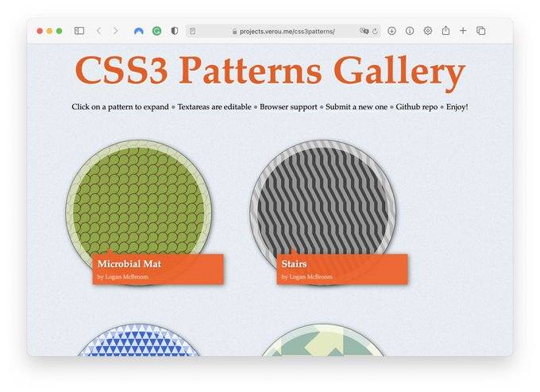The width and height of the screenshot is (540, 392).
Task: Open the Submit a new one link
Action: [x=357, y=106]
